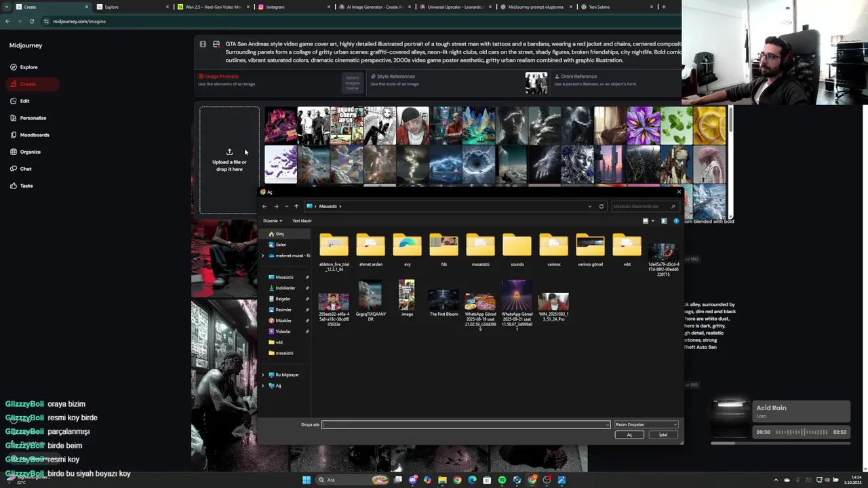Toggle the preview pane in file dialog

point(664,221)
